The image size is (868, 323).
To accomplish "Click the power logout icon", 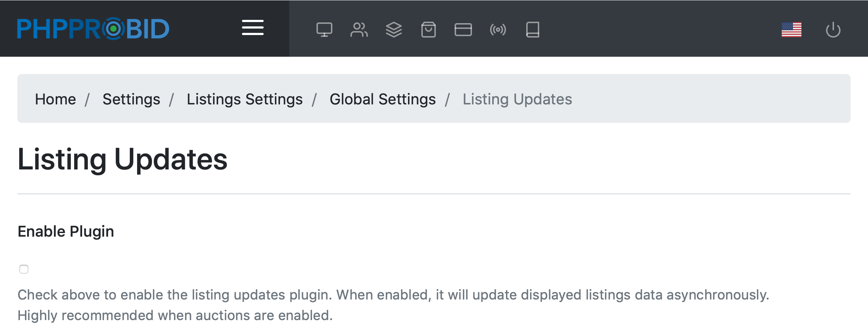I will click(833, 30).
